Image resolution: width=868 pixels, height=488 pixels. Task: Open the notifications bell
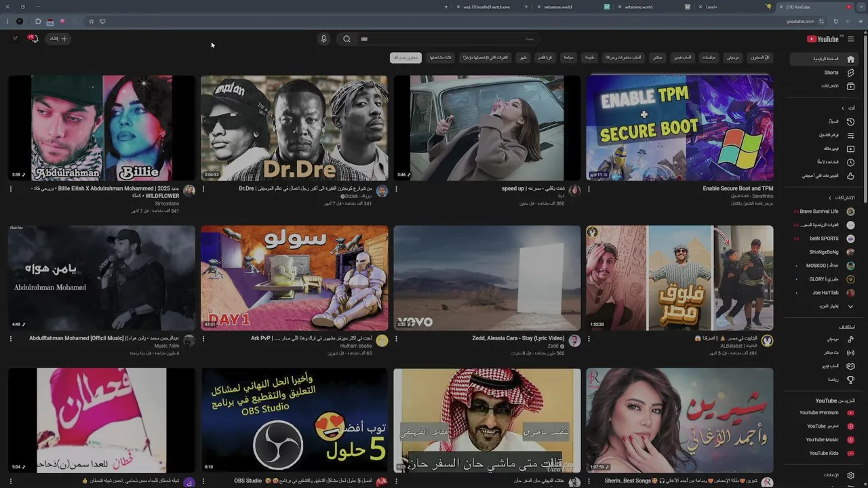tap(33, 39)
